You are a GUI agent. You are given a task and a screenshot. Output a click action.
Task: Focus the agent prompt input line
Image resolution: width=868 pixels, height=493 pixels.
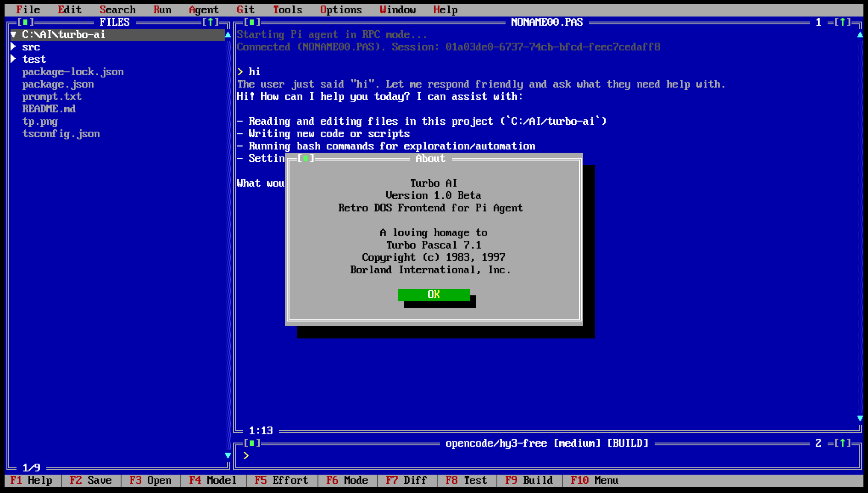point(546,455)
